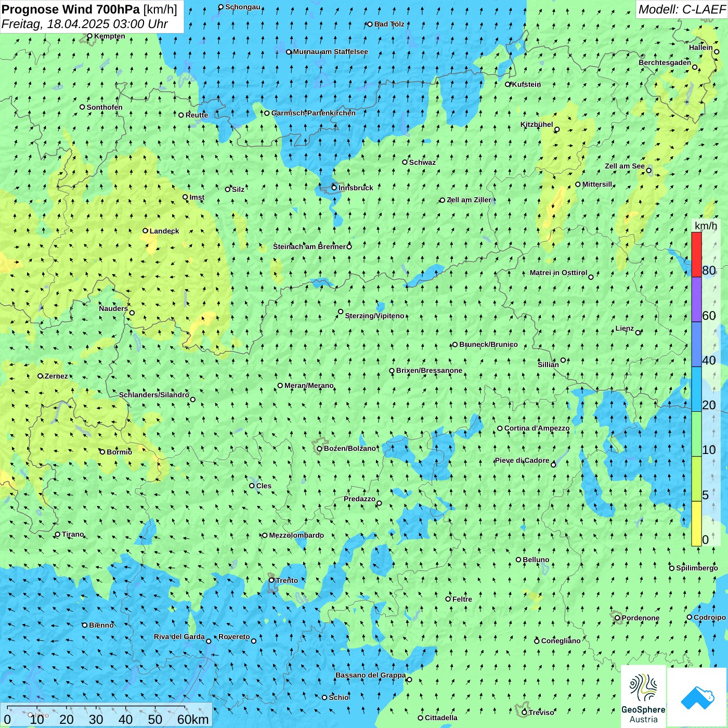Click the Kufstein label

point(526,84)
